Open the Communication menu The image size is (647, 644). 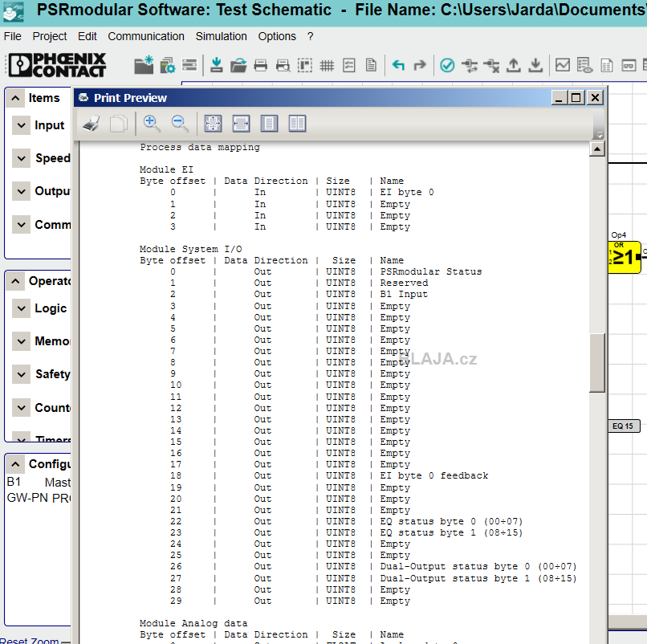(x=146, y=36)
